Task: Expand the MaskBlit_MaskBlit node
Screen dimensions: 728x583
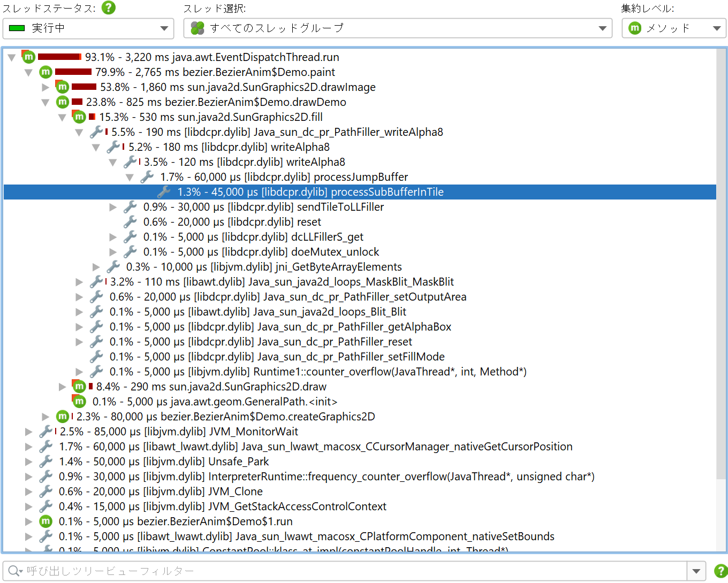Action: (x=79, y=282)
